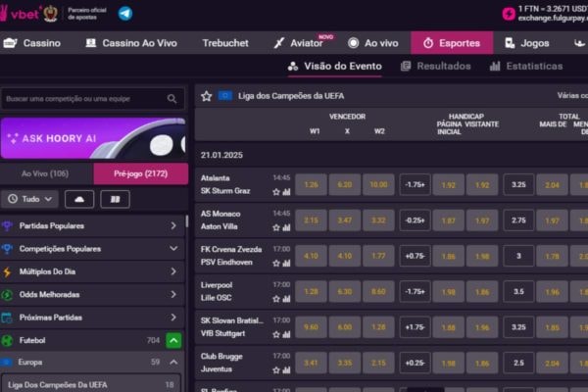Screen dimensions: 588x392
Task: Open the Telegram channel icon
Action: coord(125,14)
